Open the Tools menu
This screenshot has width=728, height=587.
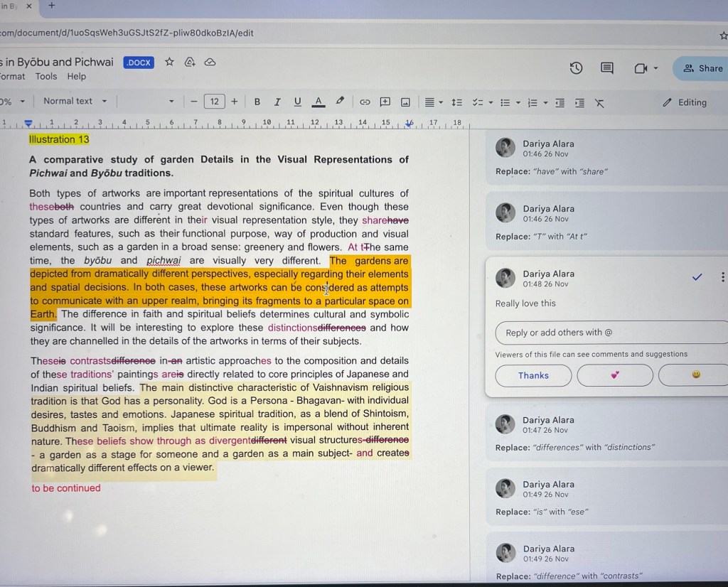[x=46, y=77]
